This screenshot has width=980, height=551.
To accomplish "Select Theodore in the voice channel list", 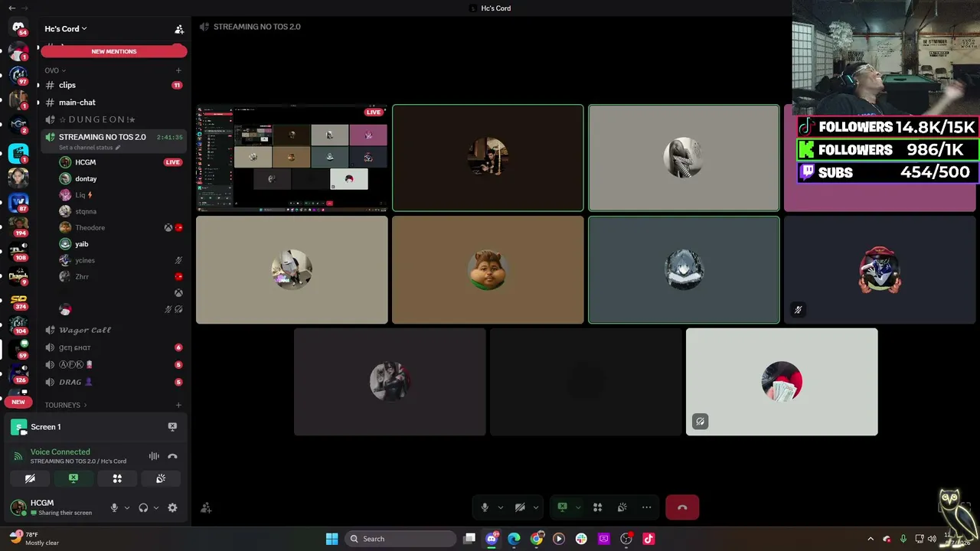I will (122, 227).
